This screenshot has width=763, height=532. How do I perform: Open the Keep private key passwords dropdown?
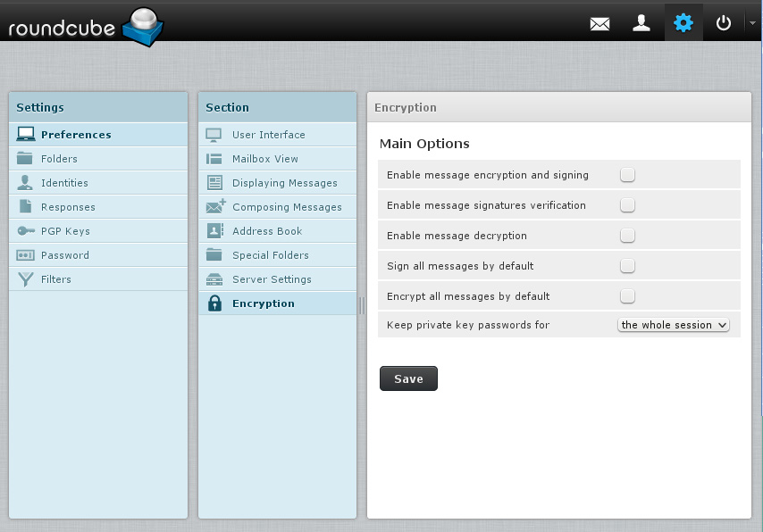coord(674,325)
